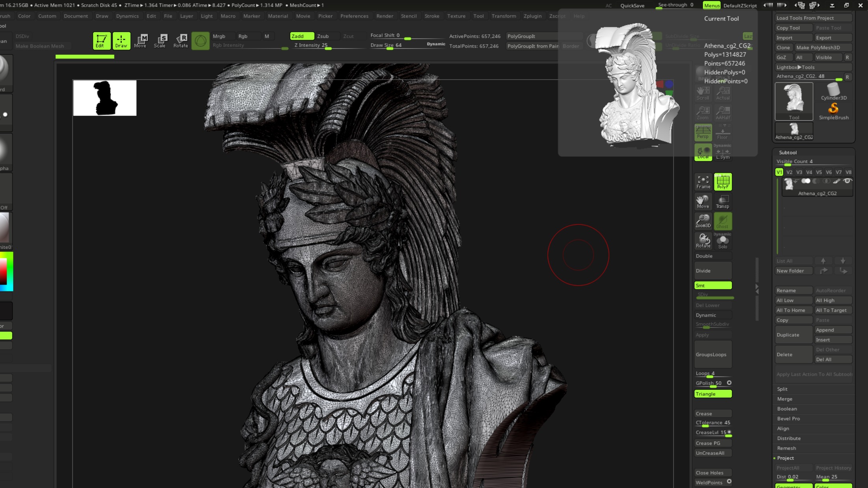The width and height of the screenshot is (868, 488).
Task: Toggle subtool eye visibility icon
Action: click(847, 181)
